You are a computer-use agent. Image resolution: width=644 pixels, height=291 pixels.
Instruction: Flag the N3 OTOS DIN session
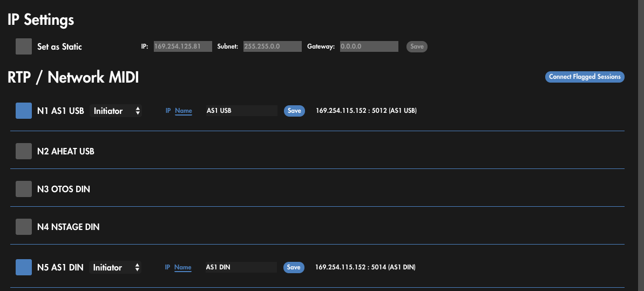click(24, 189)
